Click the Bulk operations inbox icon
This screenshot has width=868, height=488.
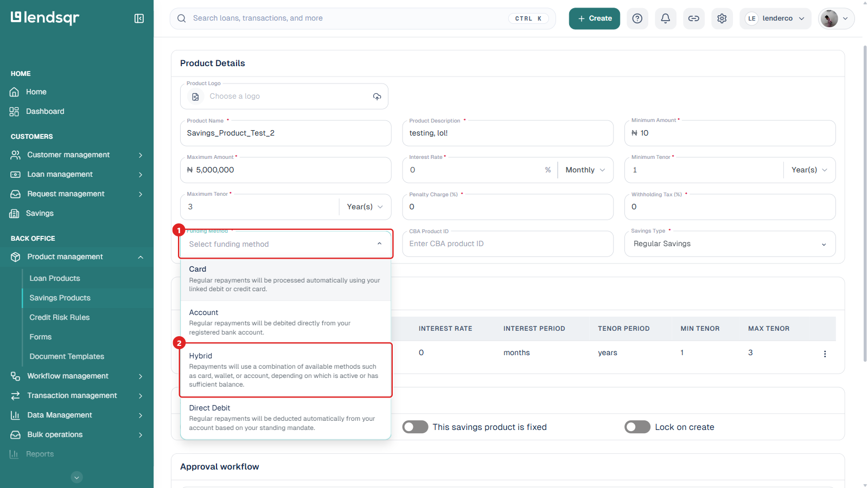coord(15,435)
